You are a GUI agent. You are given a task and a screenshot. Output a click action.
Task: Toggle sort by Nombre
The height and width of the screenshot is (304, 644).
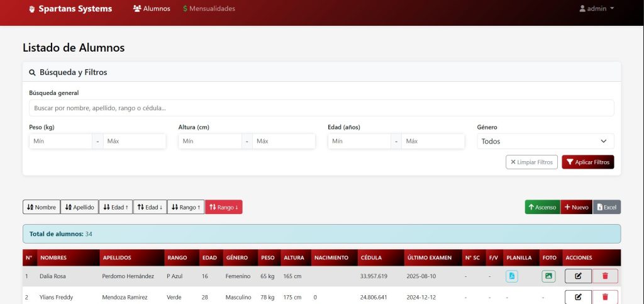coord(42,207)
